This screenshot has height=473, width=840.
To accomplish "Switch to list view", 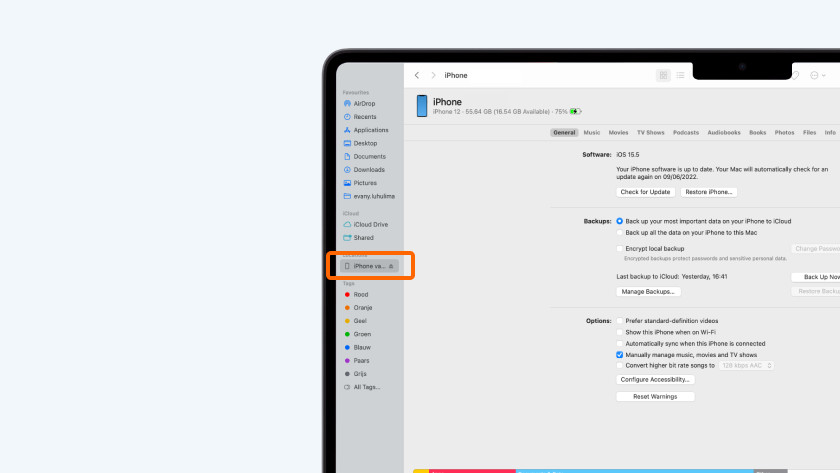I will (x=680, y=76).
